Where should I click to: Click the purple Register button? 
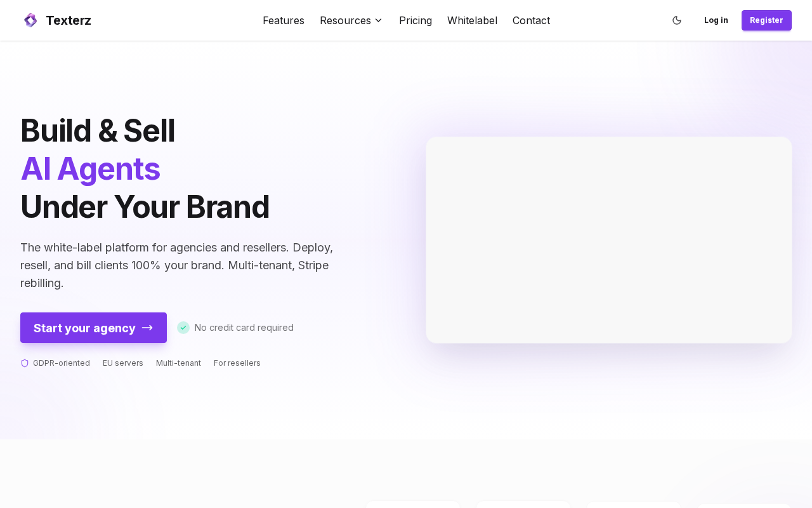766,20
